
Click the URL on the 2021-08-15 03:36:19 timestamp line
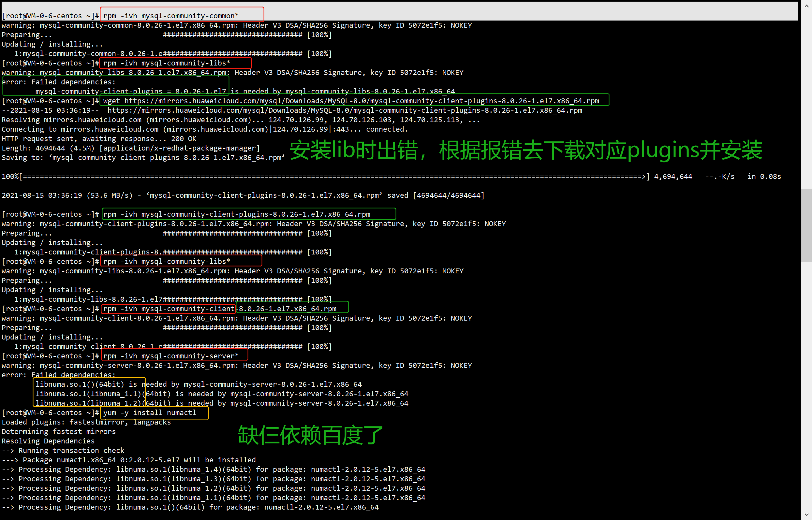click(x=345, y=110)
